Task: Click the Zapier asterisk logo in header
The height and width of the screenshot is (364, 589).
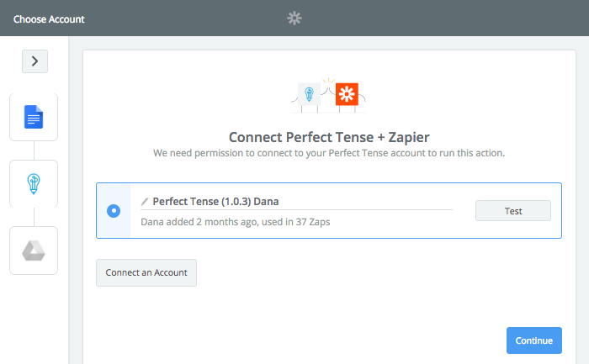Action: point(294,18)
